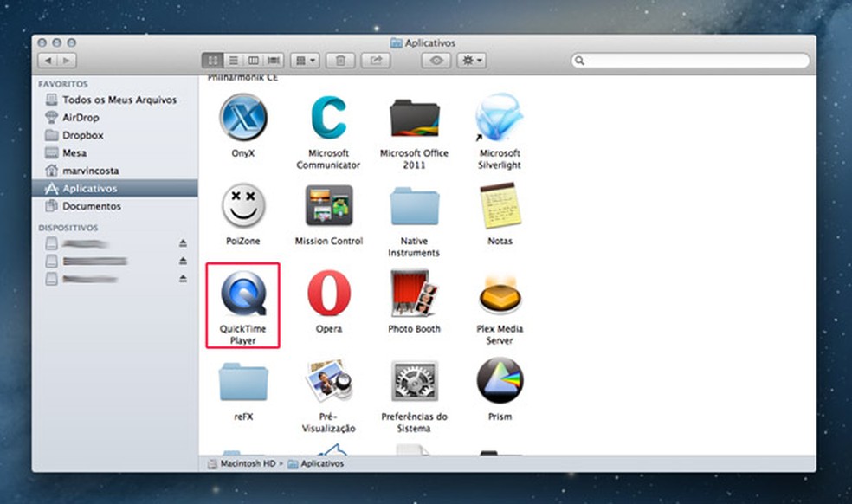The height and width of the screenshot is (504, 852).
Task: Select the PoiZone app icon
Action: pyautogui.click(x=243, y=205)
